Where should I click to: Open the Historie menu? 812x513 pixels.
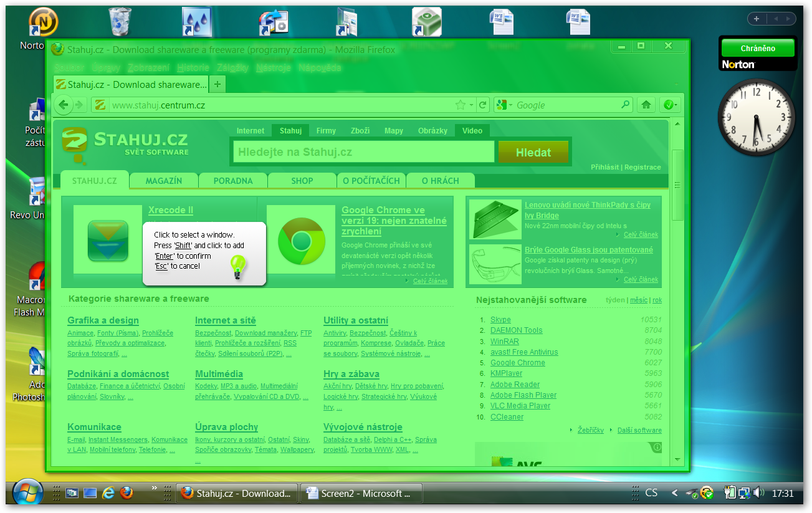[193, 67]
